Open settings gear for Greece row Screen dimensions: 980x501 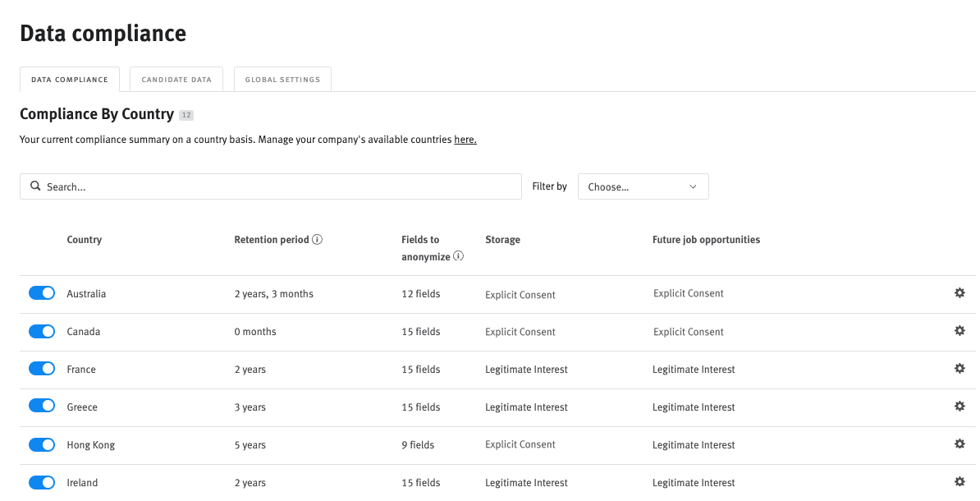(959, 406)
